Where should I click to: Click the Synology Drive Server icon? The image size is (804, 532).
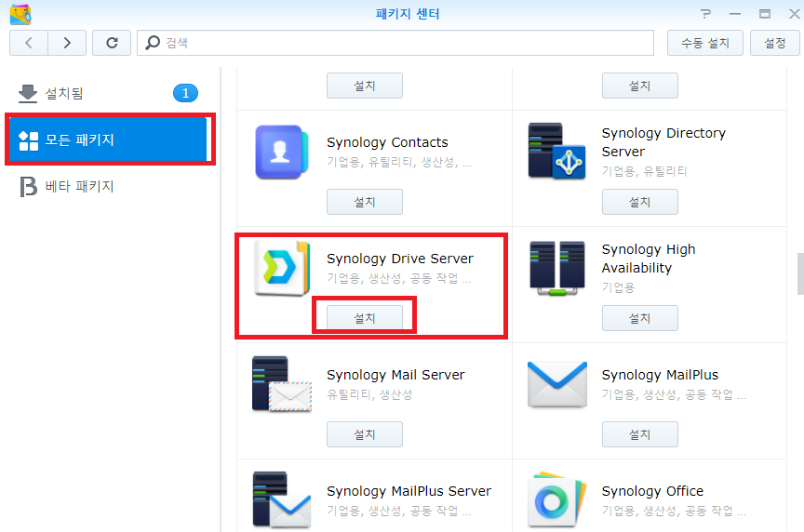coord(282,268)
